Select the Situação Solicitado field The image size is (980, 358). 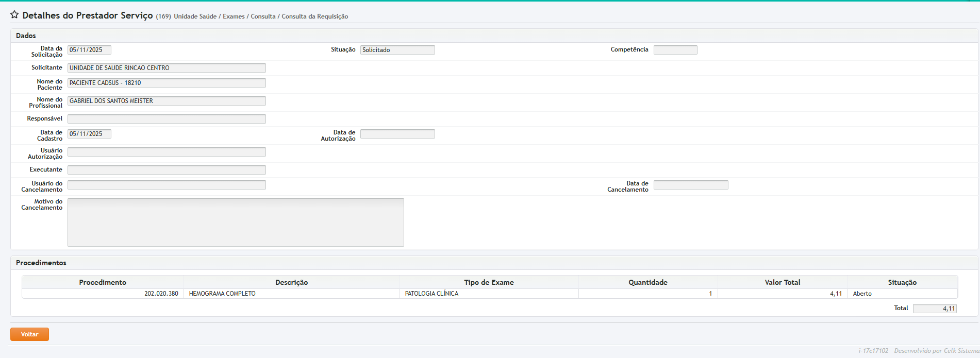click(x=397, y=50)
